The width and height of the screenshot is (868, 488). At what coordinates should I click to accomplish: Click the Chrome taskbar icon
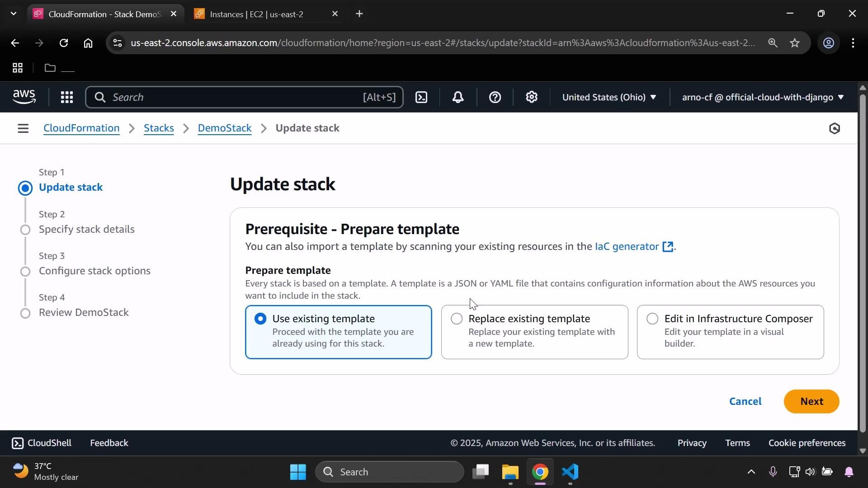point(540,472)
